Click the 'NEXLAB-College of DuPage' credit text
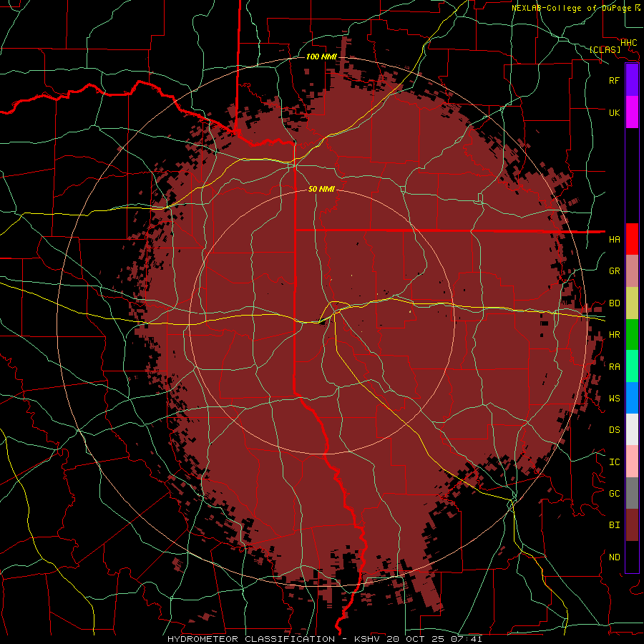The height and width of the screenshot is (644, 644). tap(571, 8)
